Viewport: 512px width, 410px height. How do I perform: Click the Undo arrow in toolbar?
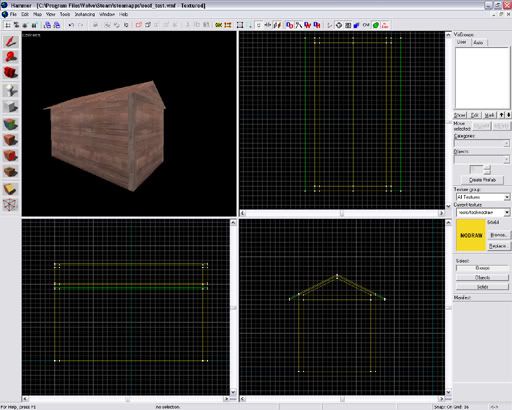point(71,25)
